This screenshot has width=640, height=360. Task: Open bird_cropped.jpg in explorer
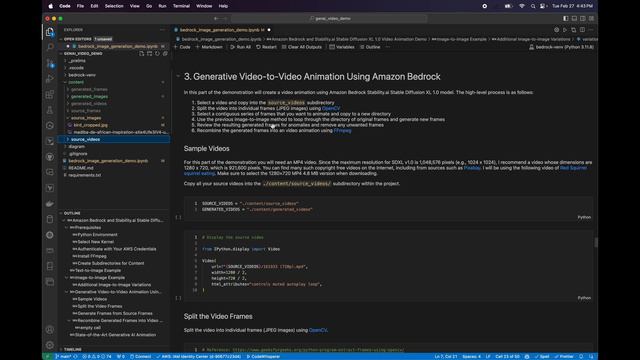[x=91, y=125]
